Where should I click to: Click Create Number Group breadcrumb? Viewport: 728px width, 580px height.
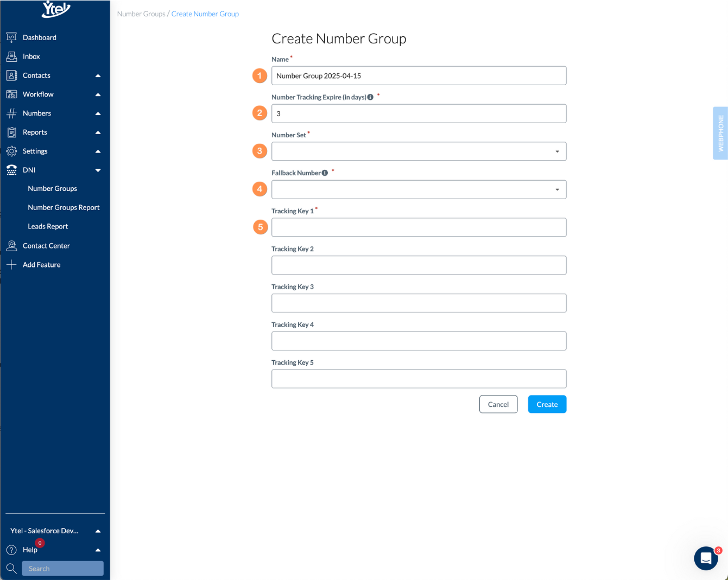(205, 14)
